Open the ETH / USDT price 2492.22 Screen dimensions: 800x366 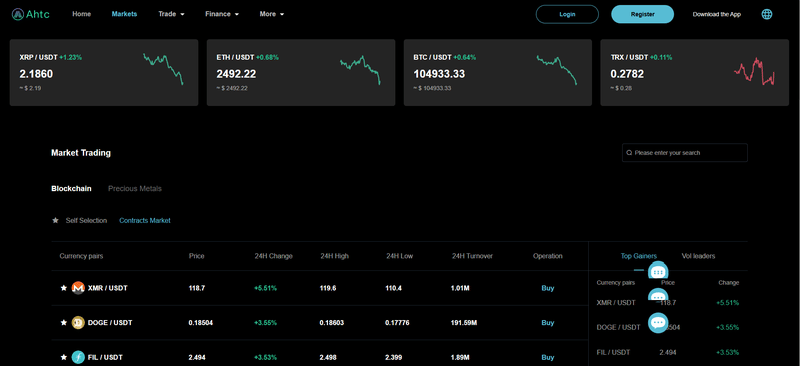[236, 74]
